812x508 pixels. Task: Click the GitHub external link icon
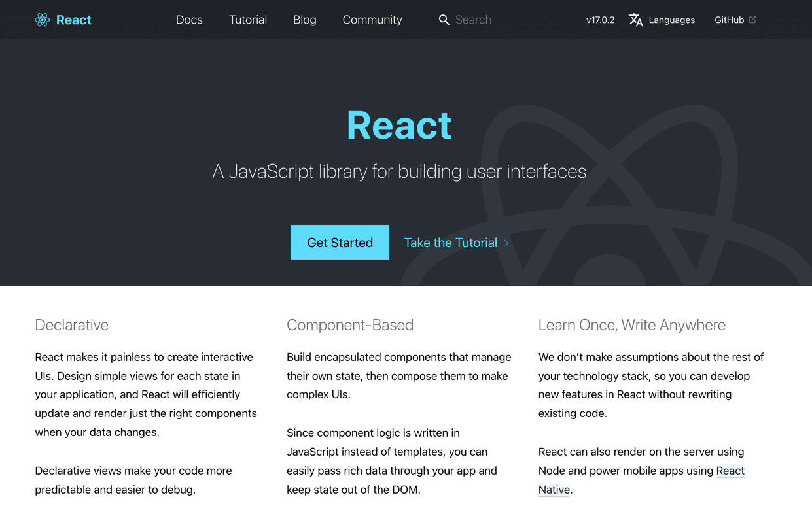[753, 20]
